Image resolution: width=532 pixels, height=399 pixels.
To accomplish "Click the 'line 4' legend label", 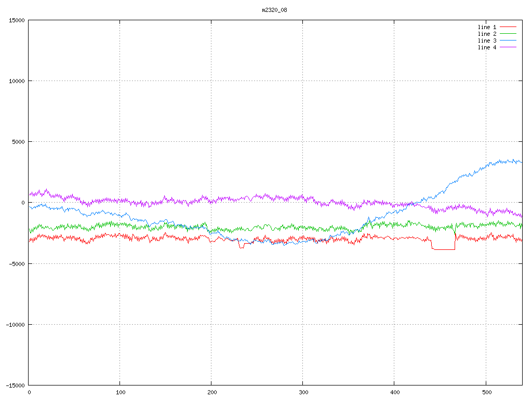I will coord(487,47).
